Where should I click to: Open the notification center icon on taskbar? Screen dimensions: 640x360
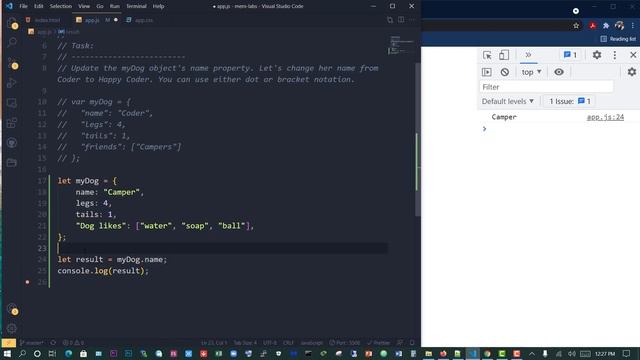point(627,353)
